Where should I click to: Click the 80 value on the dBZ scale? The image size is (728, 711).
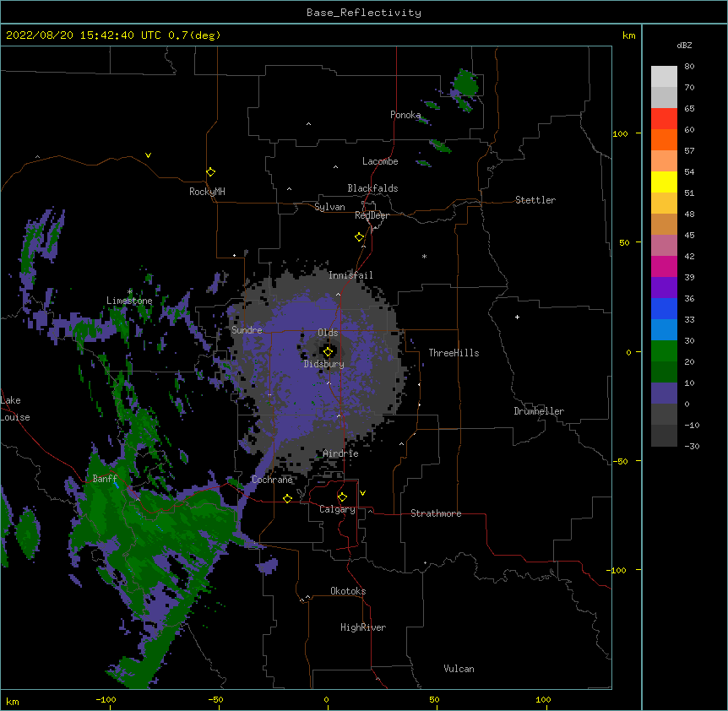pyautogui.click(x=689, y=67)
